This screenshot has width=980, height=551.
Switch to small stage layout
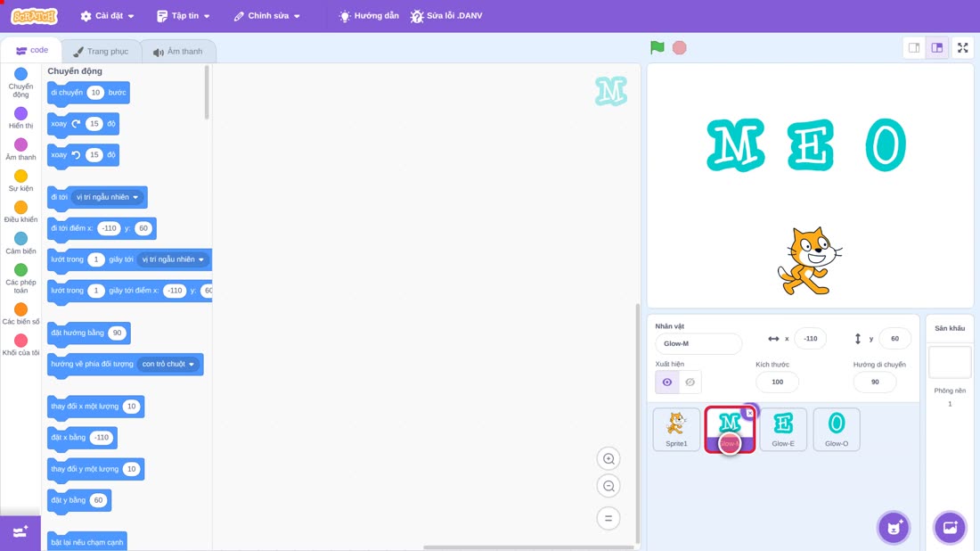pyautogui.click(x=914, y=47)
